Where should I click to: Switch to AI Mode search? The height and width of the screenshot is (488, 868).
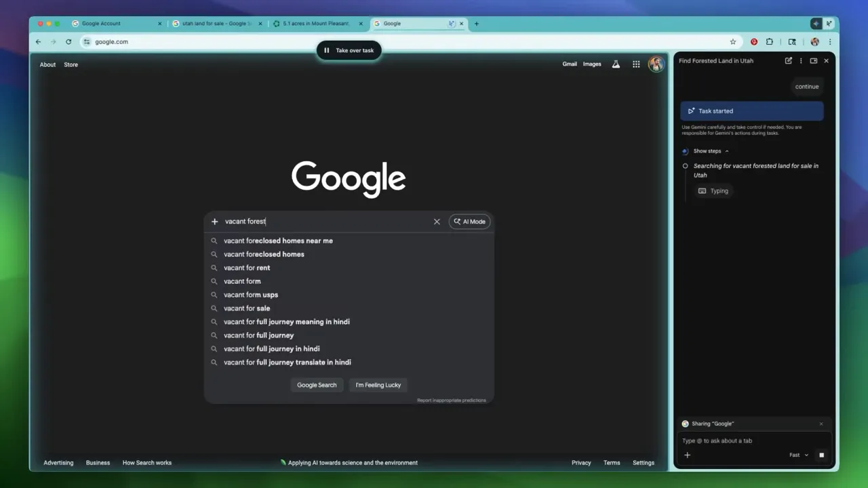pyautogui.click(x=469, y=222)
